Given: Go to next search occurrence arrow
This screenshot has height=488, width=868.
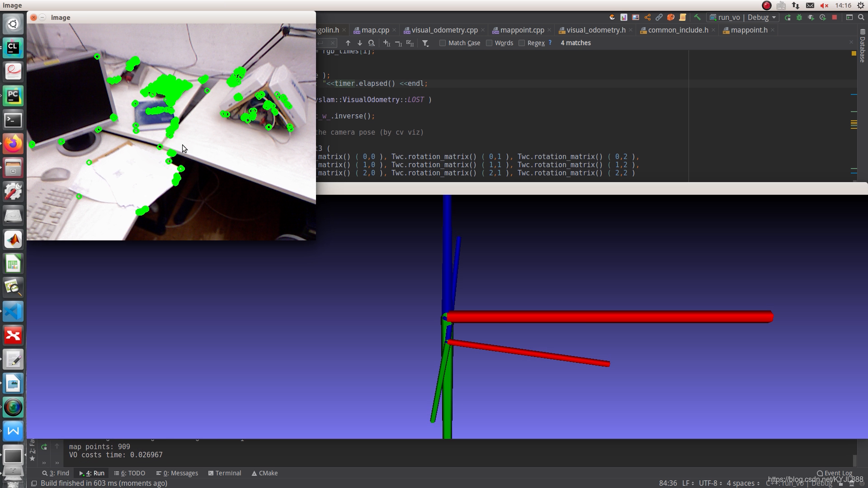Looking at the screenshot, I should [359, 43].
